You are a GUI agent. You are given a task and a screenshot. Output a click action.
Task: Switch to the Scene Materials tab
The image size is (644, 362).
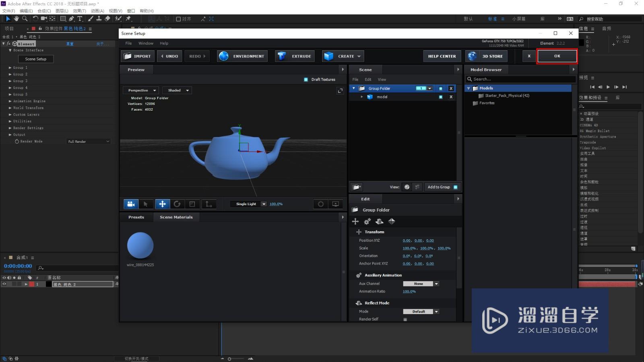pos(176,217)
